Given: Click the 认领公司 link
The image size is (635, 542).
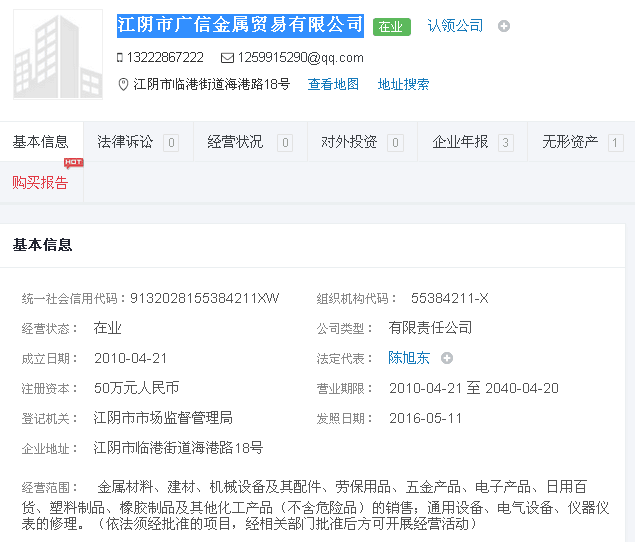Looking at the screenshot, I should (x=455, y=26).
